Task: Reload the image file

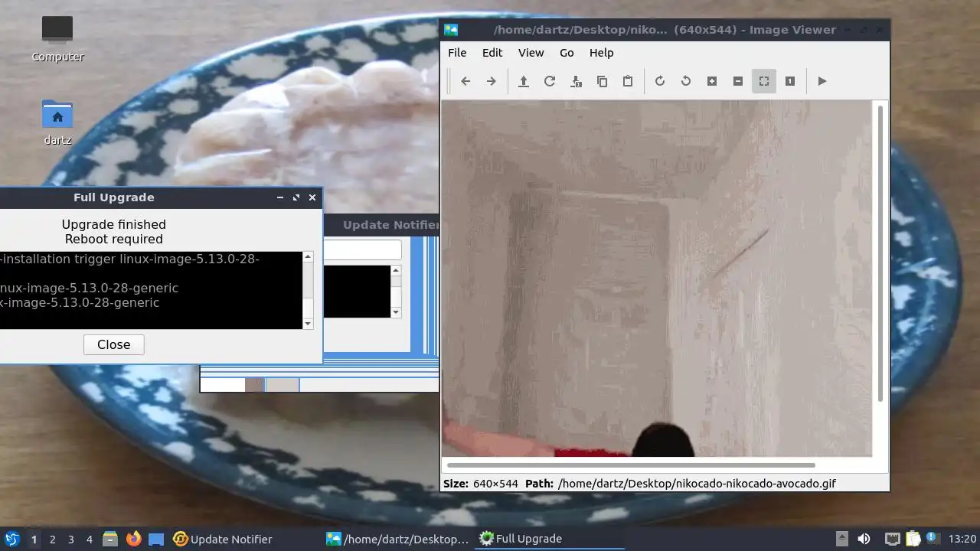Action: tap(550, 81)
